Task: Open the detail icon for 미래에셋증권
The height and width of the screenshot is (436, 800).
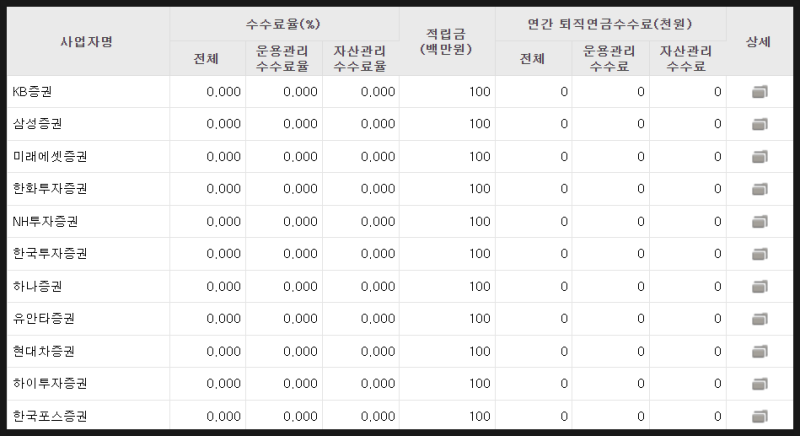Action: (760, 157)
